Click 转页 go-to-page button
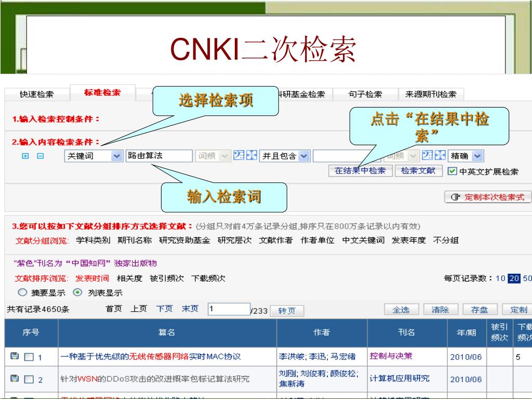The image size is (532, 399). (x=287, y=311)
